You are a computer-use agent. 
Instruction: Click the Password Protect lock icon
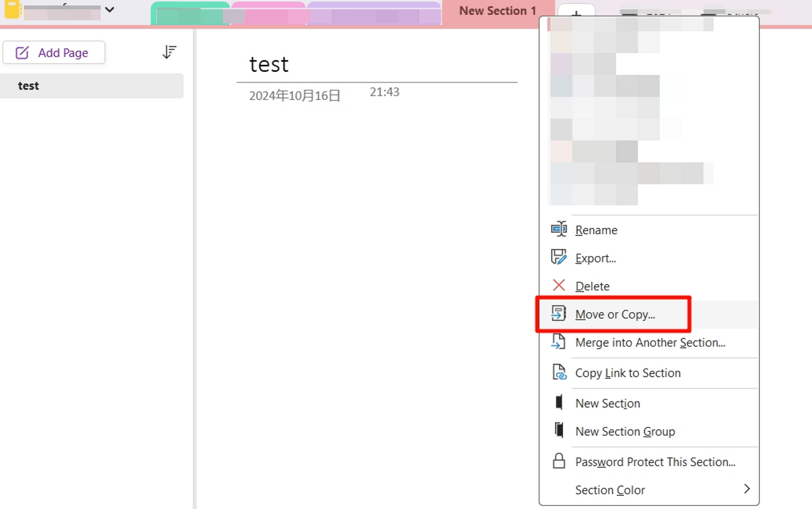coord(559,461)
